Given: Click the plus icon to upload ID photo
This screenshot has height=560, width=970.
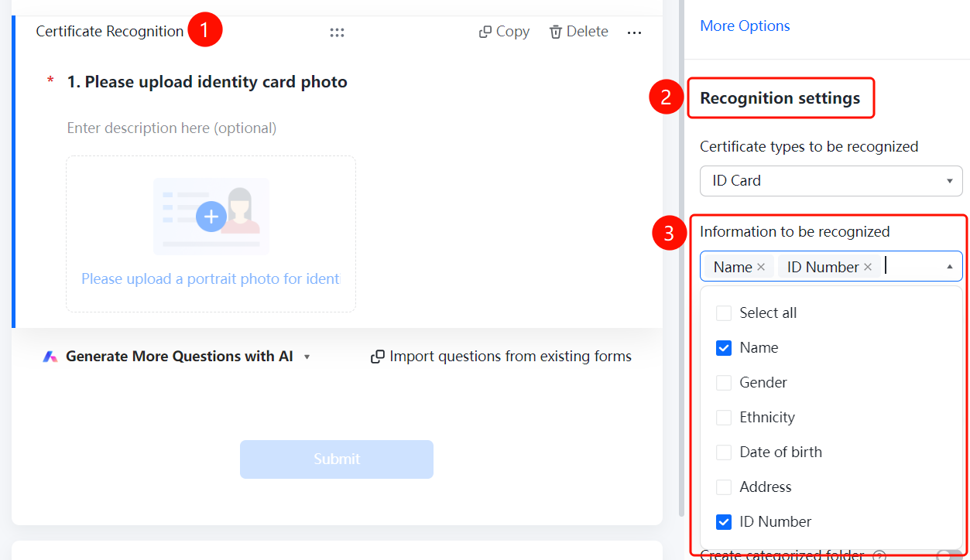Looking at the screenshot, I should [211, 217].
